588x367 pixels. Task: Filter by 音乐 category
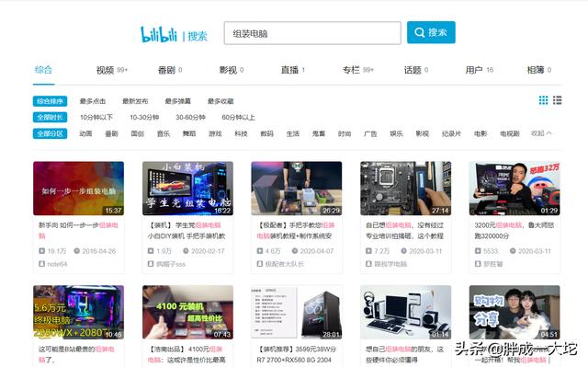tap(164, 133)
